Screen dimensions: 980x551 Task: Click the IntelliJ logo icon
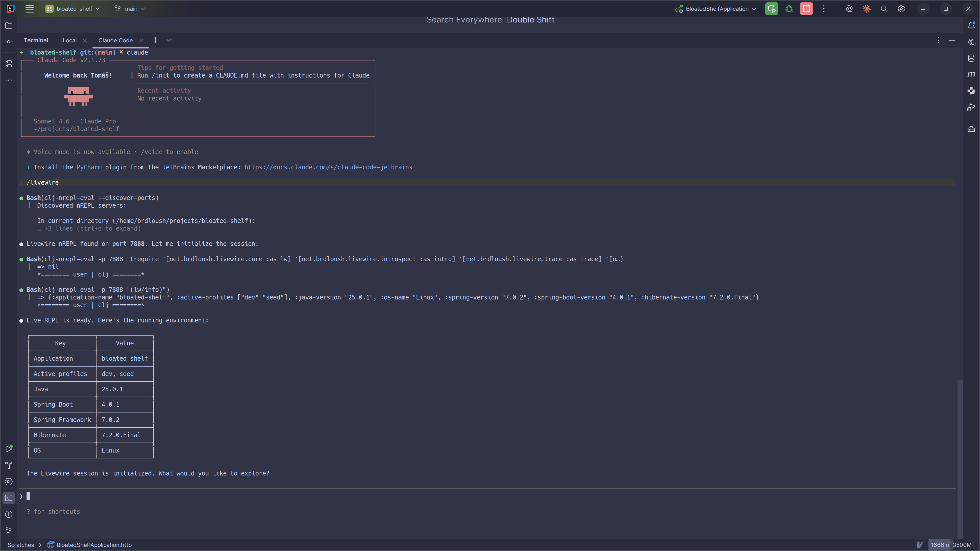[11, 8]
